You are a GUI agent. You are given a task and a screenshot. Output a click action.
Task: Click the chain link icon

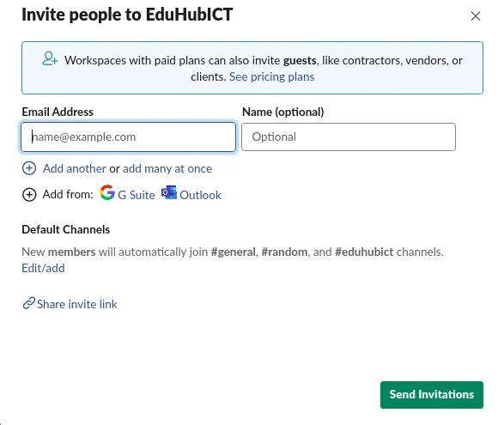click(28, 303)
